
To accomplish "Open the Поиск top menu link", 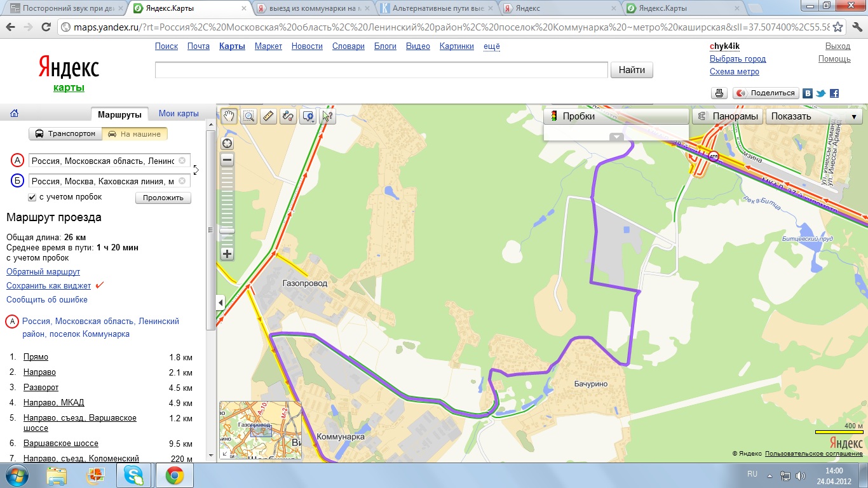I will [166, 46].
